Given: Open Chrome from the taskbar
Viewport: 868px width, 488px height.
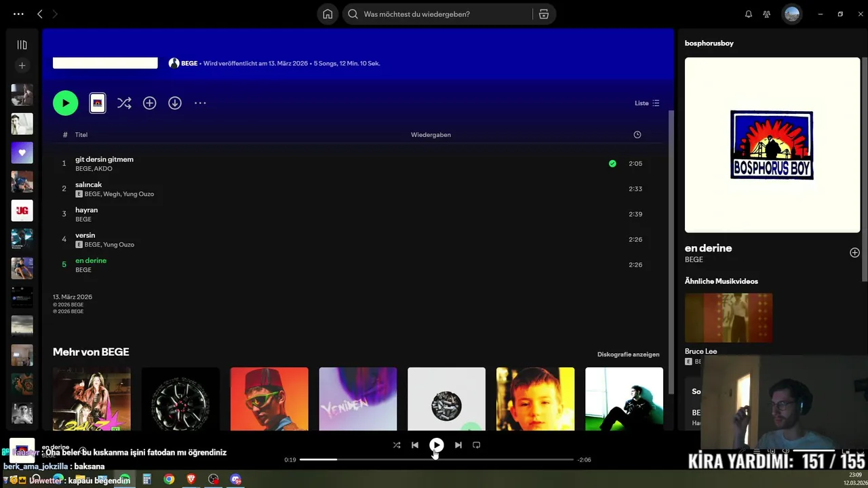Looking at the screenshot, I should [x=169, y=480].
